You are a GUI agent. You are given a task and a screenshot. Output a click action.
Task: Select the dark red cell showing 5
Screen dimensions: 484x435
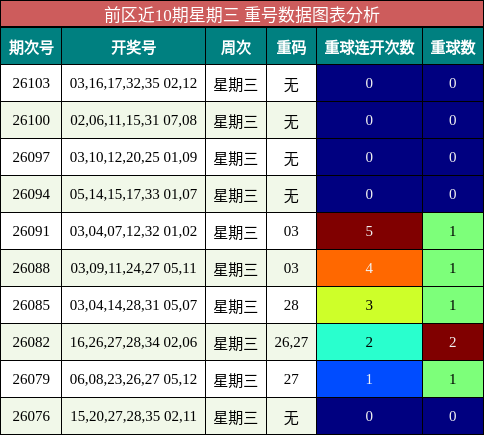pos(369,231)
